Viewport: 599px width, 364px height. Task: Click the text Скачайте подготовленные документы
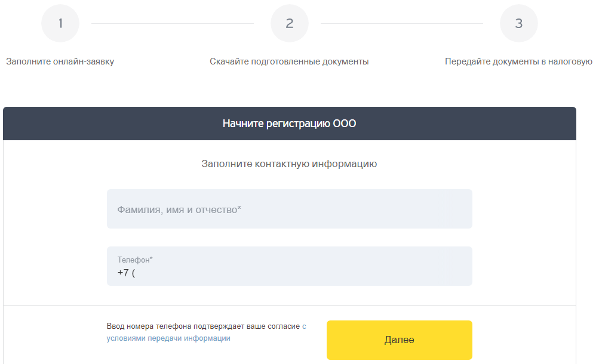pos(289,61)
